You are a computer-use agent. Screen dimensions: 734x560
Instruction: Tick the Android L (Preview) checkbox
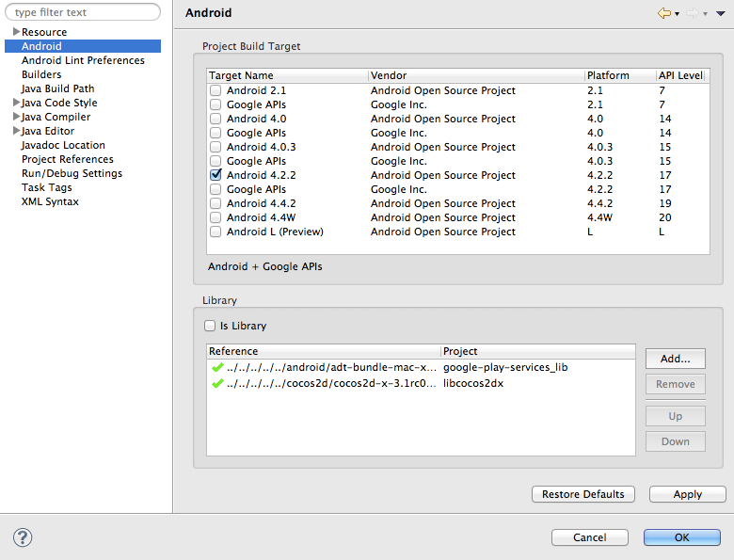coord(215,232)
